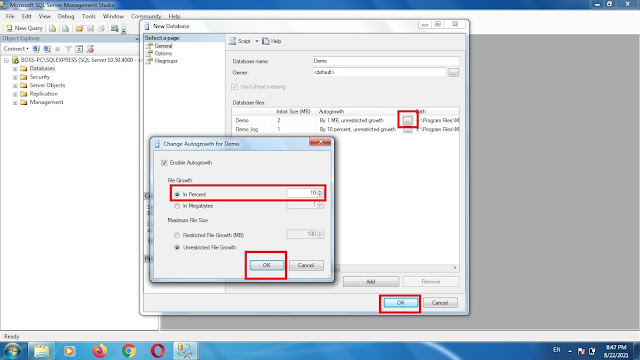Toggle Use full-text indexing checkbox
The width and height of the screenshot is (640, 360).
(x=234, y=87)
